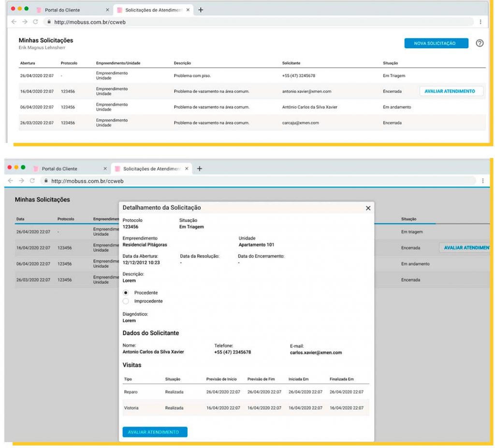
Task: Go forward in the top browser window
Action: coord(25,22)
